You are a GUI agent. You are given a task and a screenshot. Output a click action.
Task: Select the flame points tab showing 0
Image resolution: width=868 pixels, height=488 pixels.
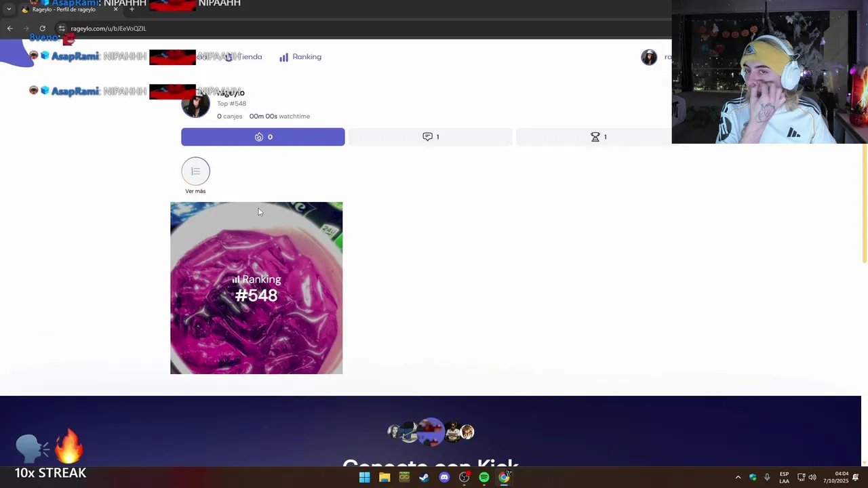click(262, 137)
